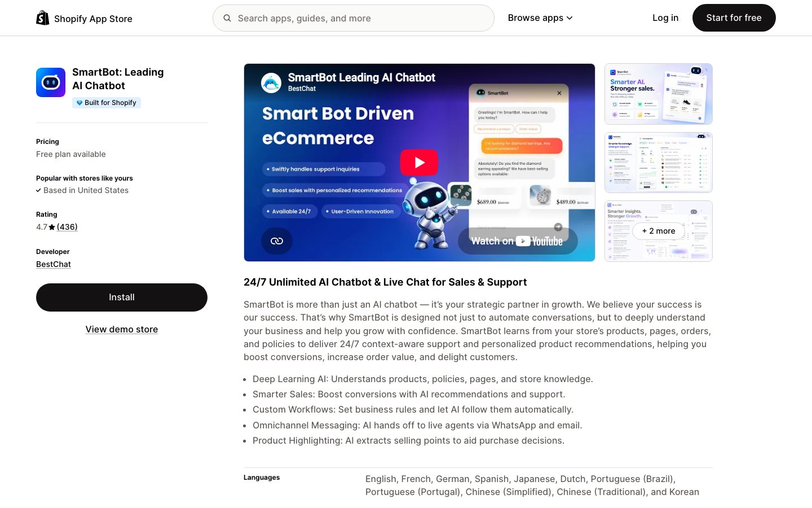The width and height of the screenshot is (812, 508).
Task: Click the checkmark icon beside Based in United States
Action: pos(38,190)
